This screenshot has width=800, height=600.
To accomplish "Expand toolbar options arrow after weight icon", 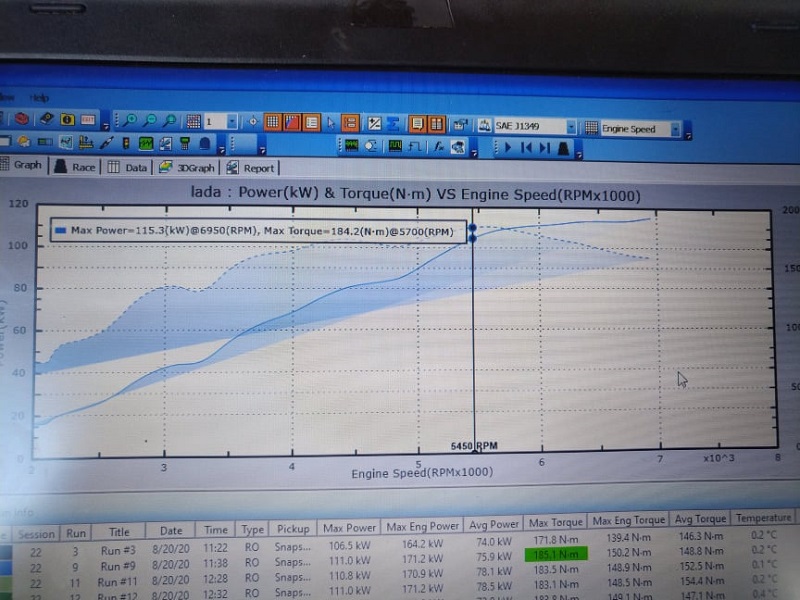I will (x=579, y=154).
